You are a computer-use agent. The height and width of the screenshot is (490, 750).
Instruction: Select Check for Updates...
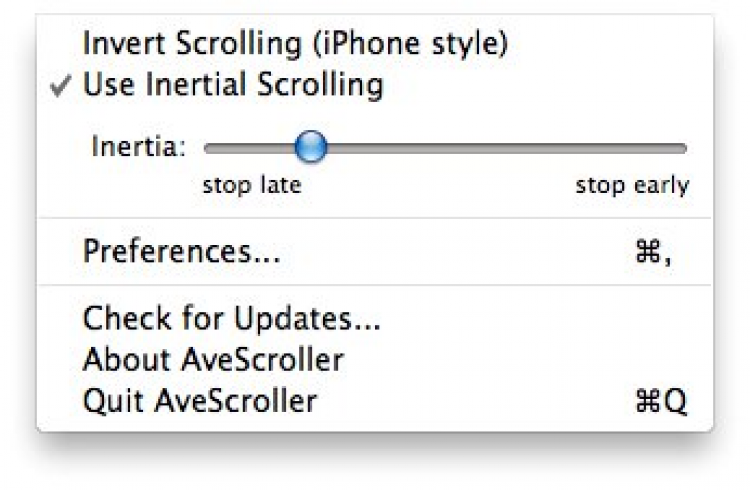point(231,319)
